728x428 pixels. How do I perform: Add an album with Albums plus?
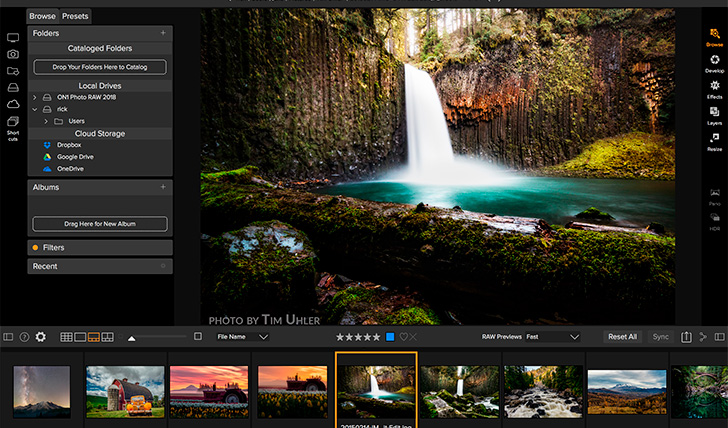point(163,187)
